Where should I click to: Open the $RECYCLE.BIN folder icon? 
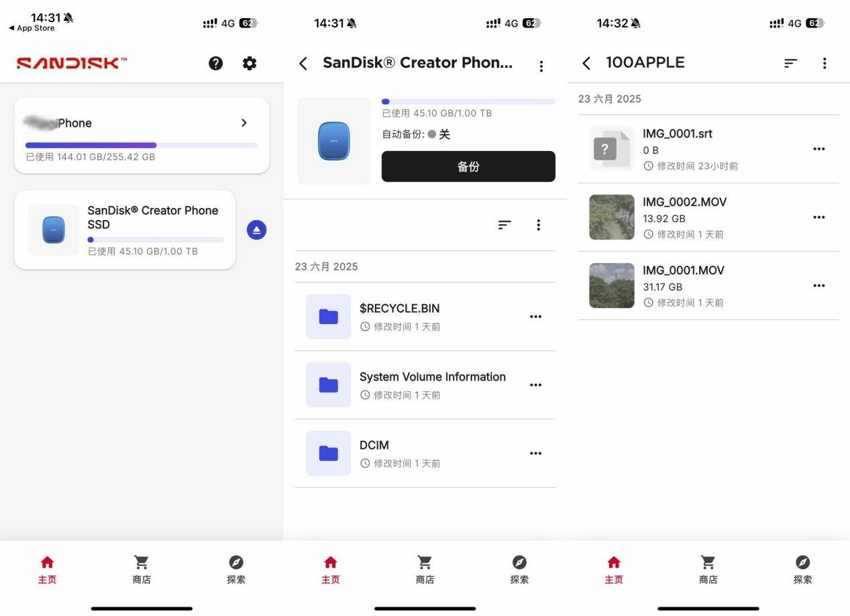point(328,317)
